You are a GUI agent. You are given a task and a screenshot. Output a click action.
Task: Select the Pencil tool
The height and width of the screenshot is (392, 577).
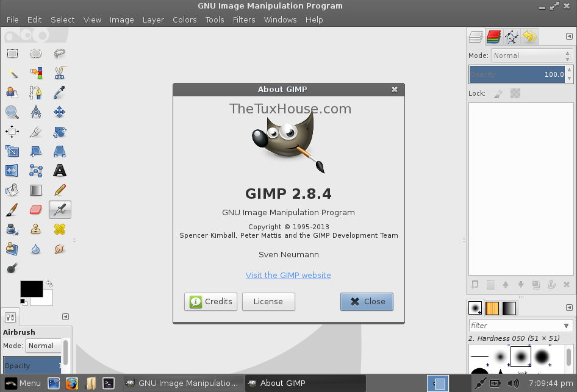(x=59, y=190)
